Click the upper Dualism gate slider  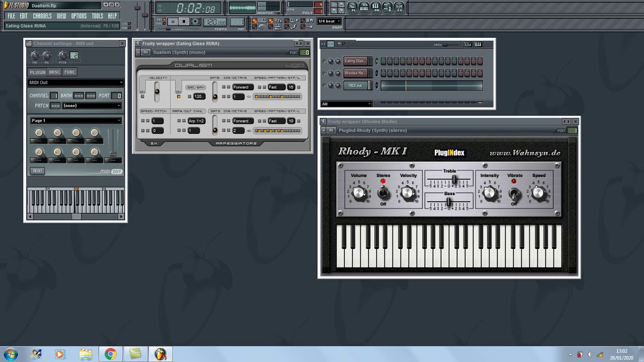pyautogui.click(x=215, y=92)
